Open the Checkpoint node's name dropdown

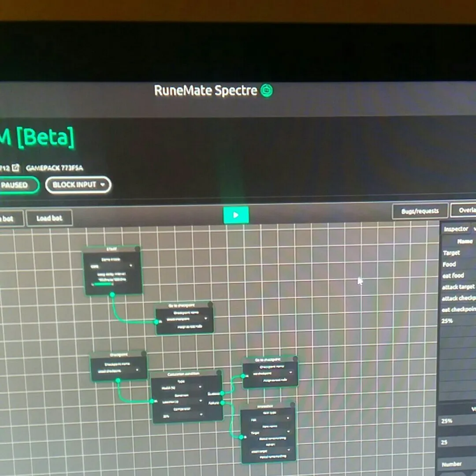click(118, 370)
